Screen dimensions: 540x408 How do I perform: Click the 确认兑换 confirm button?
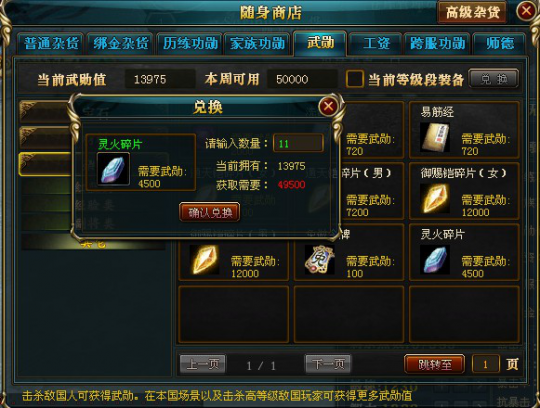[209, 212]
